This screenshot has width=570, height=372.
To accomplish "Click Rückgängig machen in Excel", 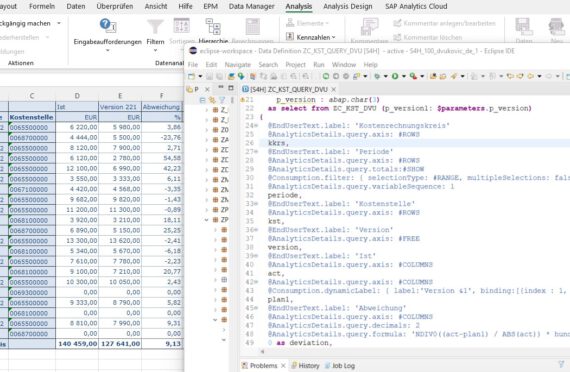I will click(x=25, y=23).
